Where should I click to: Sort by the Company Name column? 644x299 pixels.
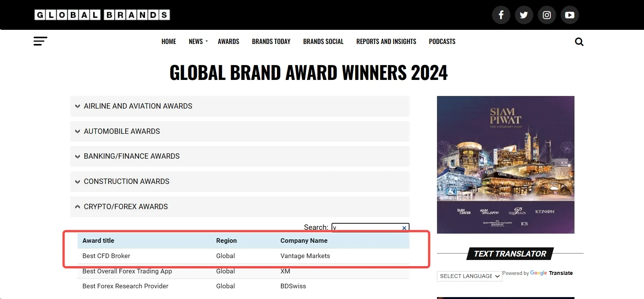pyautogui.click(x=304, y=240)
